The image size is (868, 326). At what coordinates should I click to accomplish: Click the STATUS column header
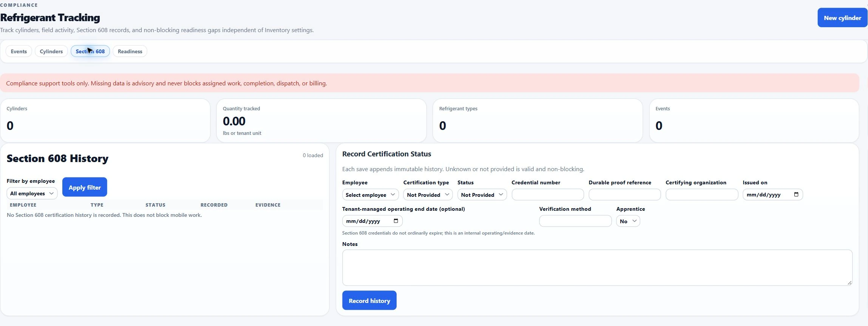click(155, 205)
